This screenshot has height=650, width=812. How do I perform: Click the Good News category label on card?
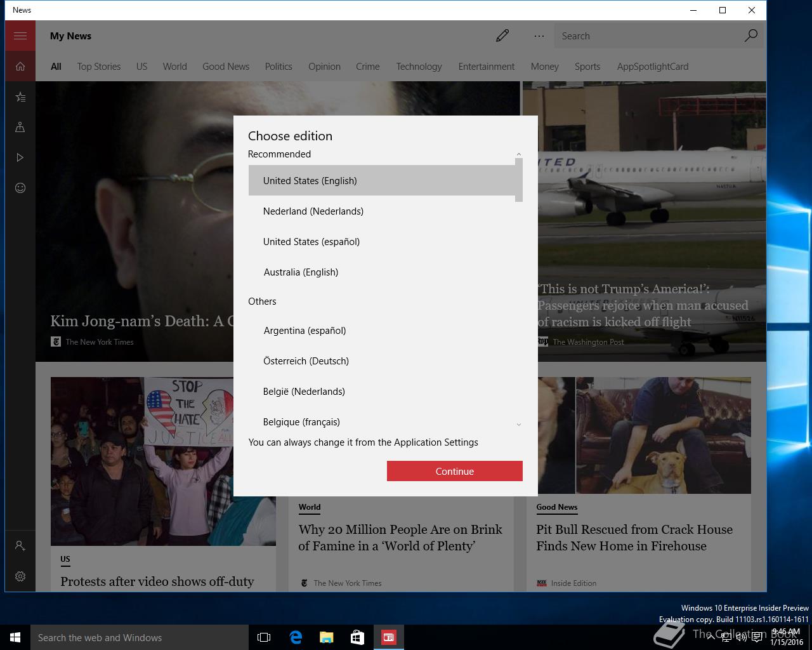coord(557,507)
